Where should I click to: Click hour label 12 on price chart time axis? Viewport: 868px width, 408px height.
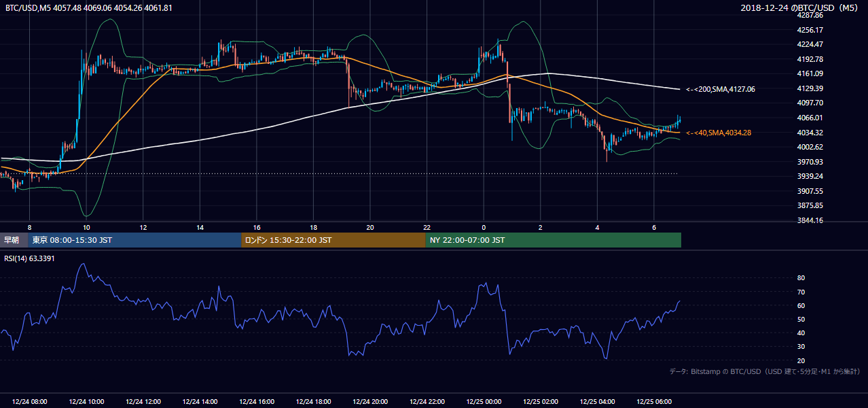click(143, 227)
